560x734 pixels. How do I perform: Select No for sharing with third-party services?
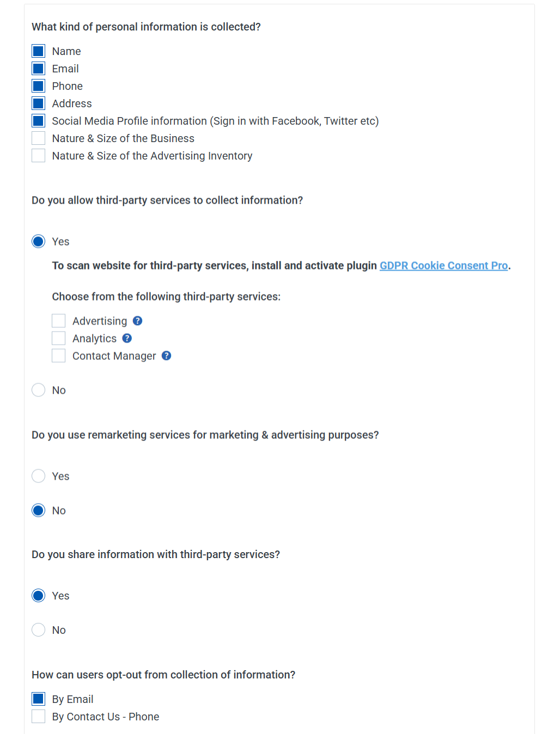click(38, 630)
